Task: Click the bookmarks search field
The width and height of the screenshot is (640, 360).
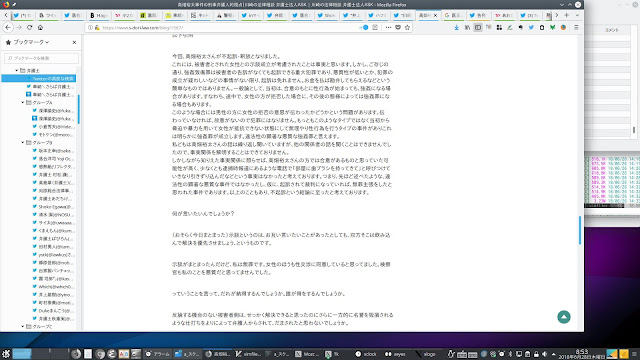Action: [41, 58]
